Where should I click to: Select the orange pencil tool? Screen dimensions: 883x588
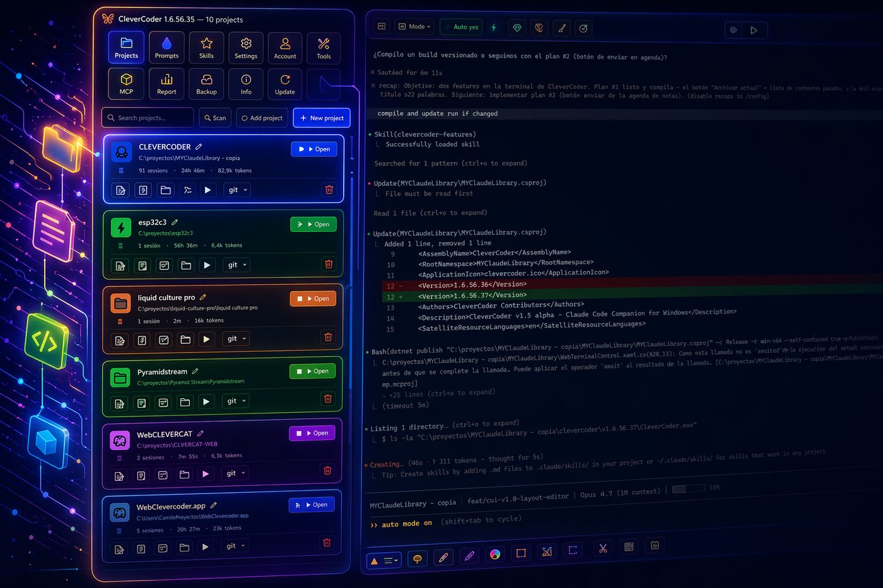443,558
